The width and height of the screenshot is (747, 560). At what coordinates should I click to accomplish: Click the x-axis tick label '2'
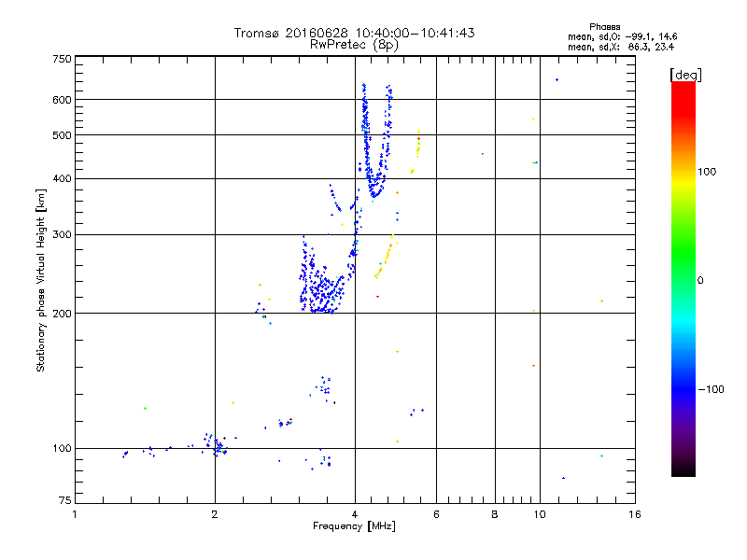tap(215, 514)
